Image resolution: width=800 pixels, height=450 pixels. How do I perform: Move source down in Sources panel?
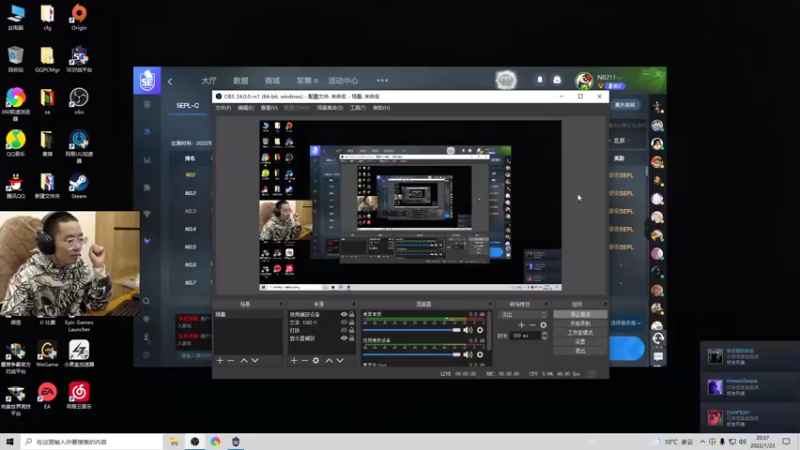[x=340, y=361]
